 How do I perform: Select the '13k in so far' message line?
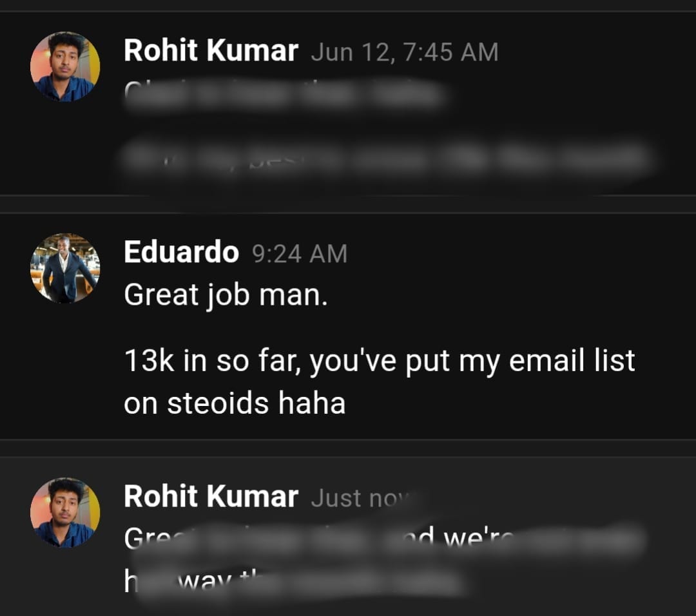(380, 361)
